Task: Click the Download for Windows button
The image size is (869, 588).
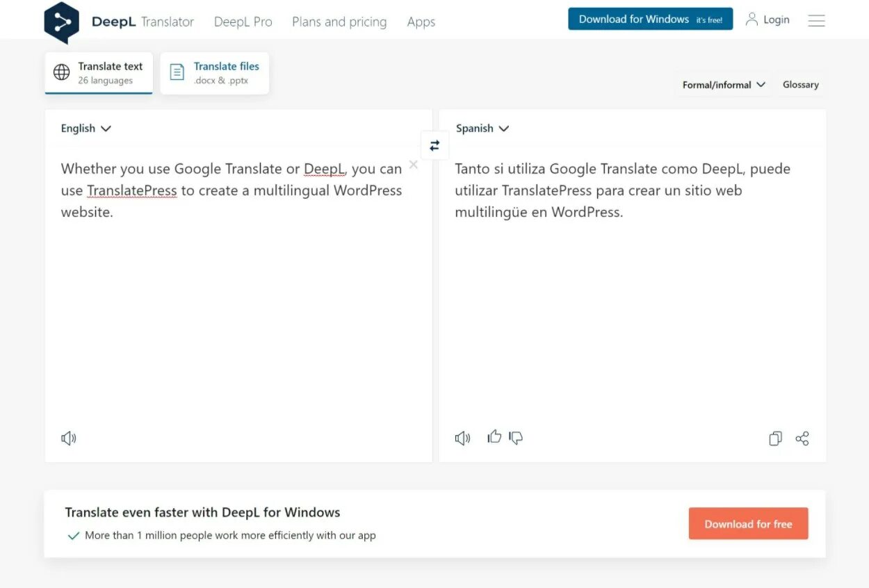Action: [x=650, y=19]
